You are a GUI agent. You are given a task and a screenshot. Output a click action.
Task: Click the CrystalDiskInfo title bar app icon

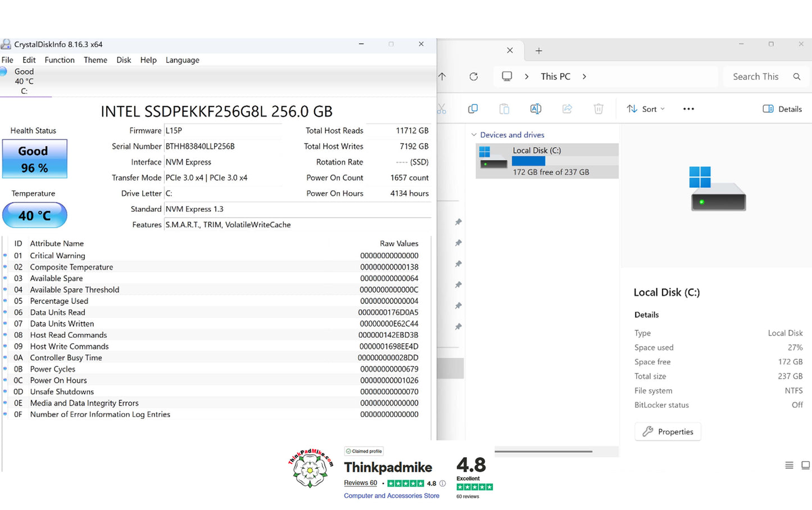pyautogui.click(x=6, y=44)
